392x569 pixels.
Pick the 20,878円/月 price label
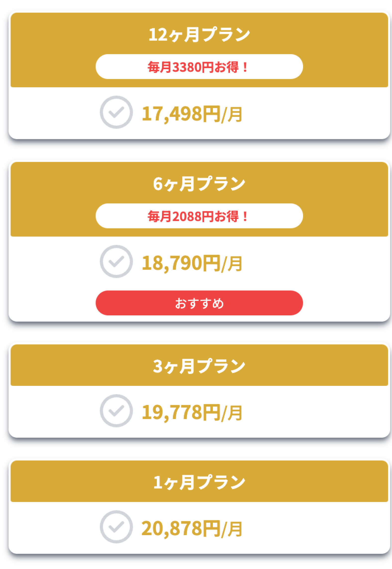[192, 529]
